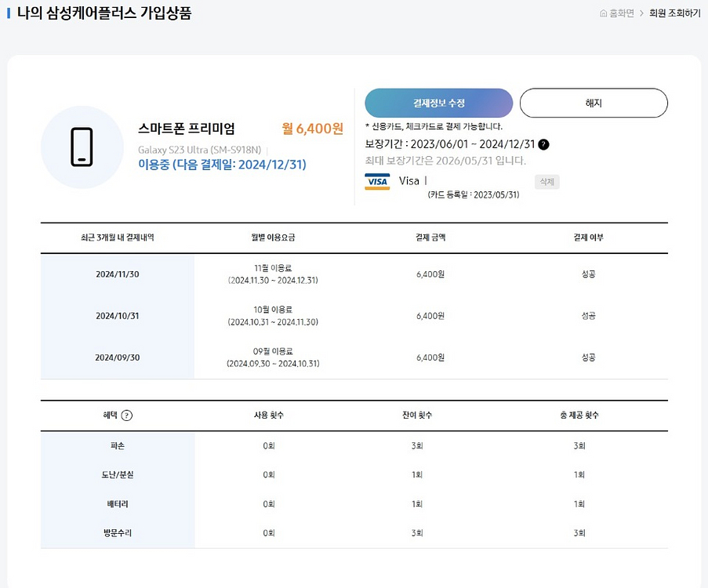The image size is (708, 588).
Task: Click 성공 status in 2024/09/30 row
Action: click(x=588, y=358)
